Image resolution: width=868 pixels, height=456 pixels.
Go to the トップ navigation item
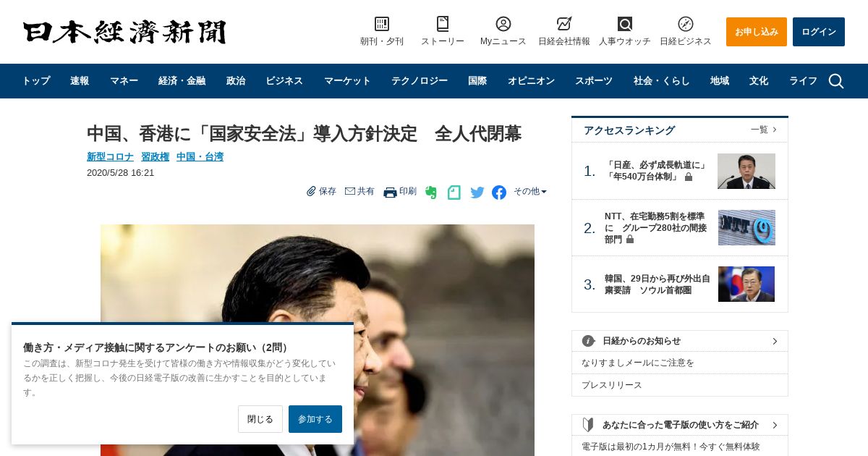[x=36, y=81]
